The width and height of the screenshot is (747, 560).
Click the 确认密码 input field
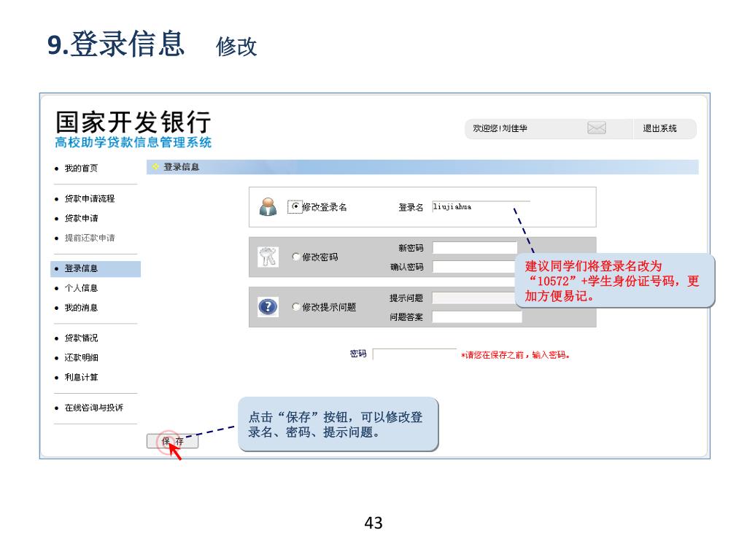(x=474, y=267)
